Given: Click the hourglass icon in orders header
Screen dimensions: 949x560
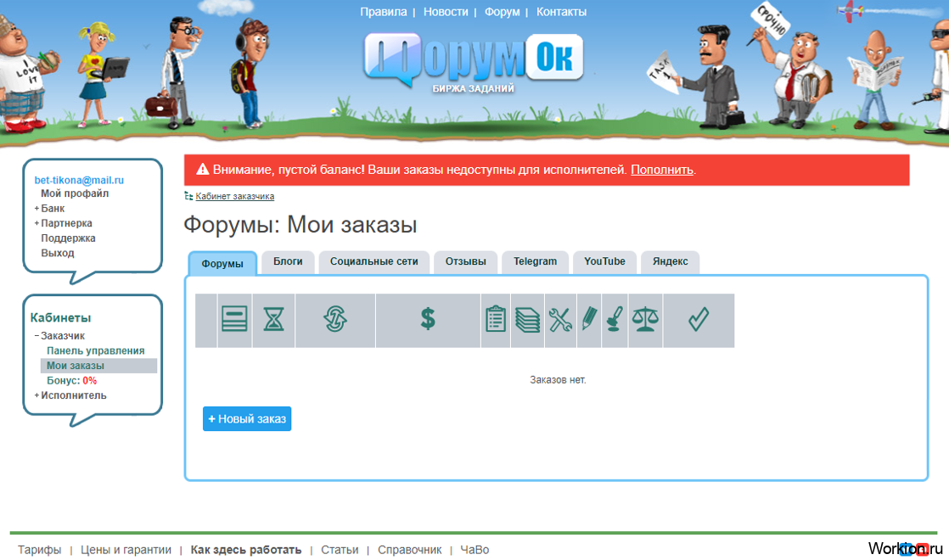Looking at the screenshot, I should click(273, 319).
